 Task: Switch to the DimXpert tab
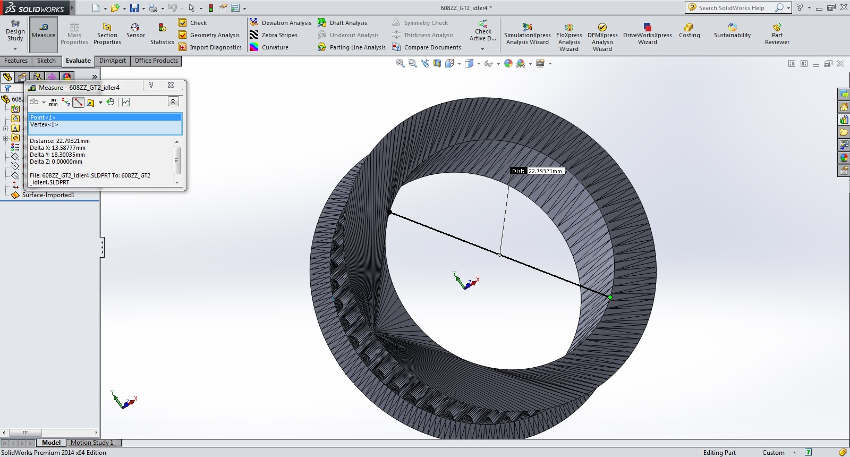(x=112, y=61)
